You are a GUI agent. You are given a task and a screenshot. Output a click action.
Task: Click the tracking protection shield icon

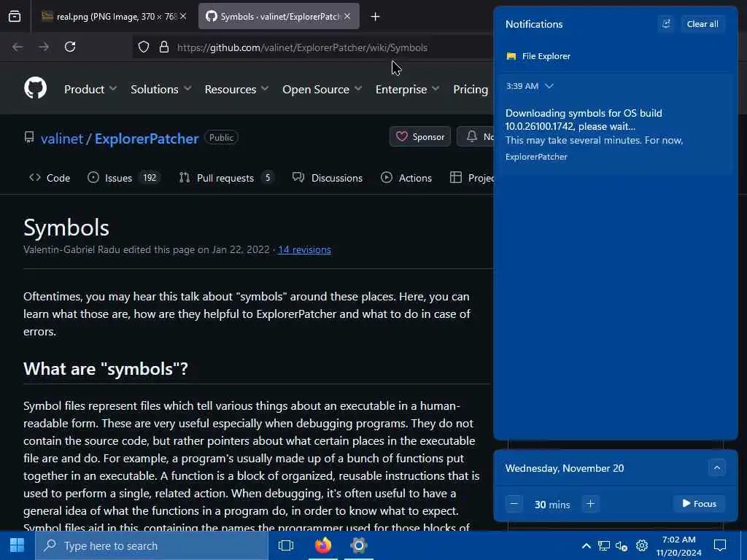click(x=144, y=47)
